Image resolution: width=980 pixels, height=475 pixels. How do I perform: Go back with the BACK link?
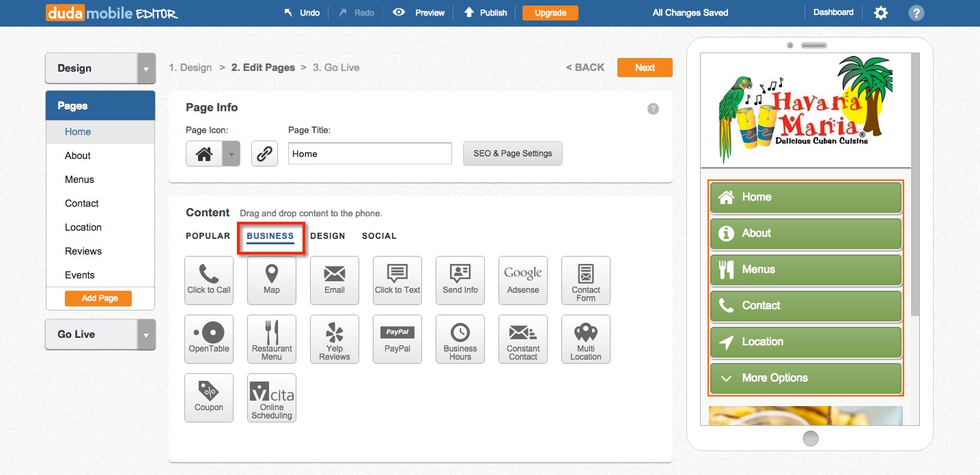tap(585, 68)
